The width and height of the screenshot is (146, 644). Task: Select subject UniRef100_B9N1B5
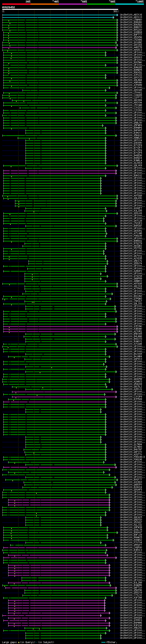click(131, 67)
